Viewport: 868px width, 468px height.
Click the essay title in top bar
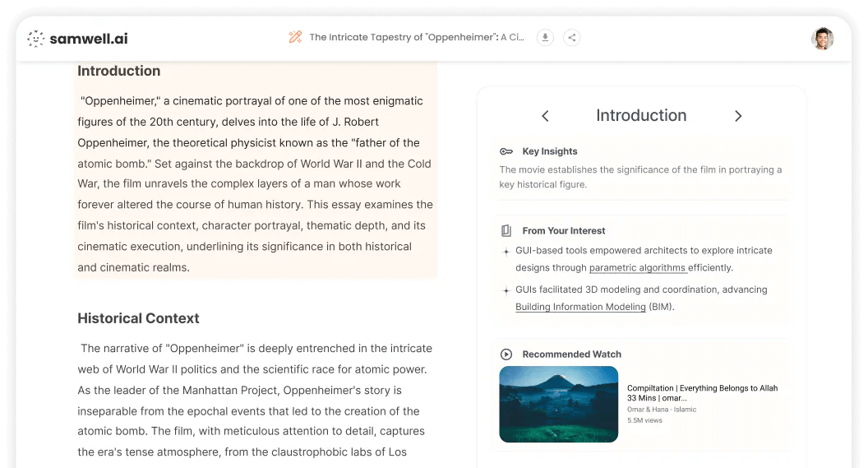click(x=416, y=37)
